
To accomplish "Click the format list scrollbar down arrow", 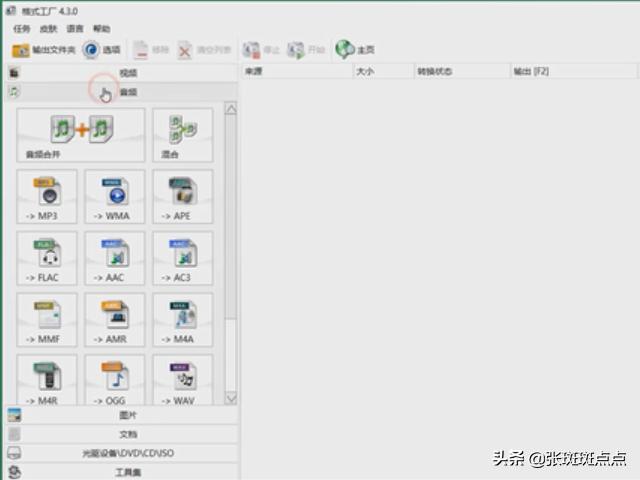I will click(231, 397).
